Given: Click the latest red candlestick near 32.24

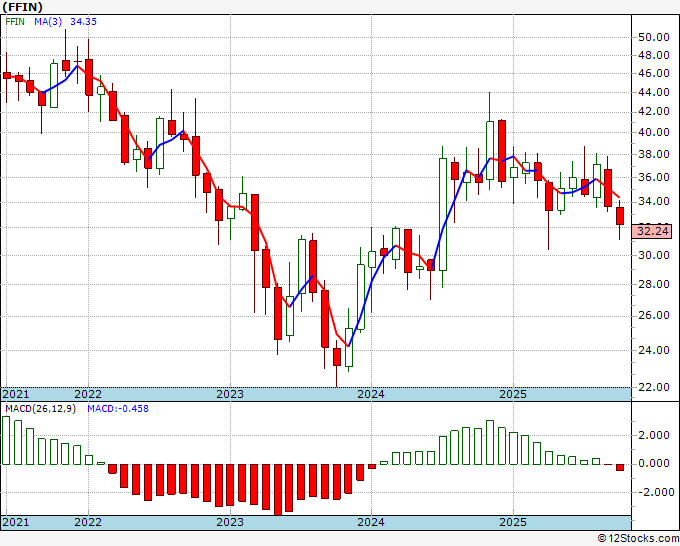Looking at the screenshot, I should point(620,216).
